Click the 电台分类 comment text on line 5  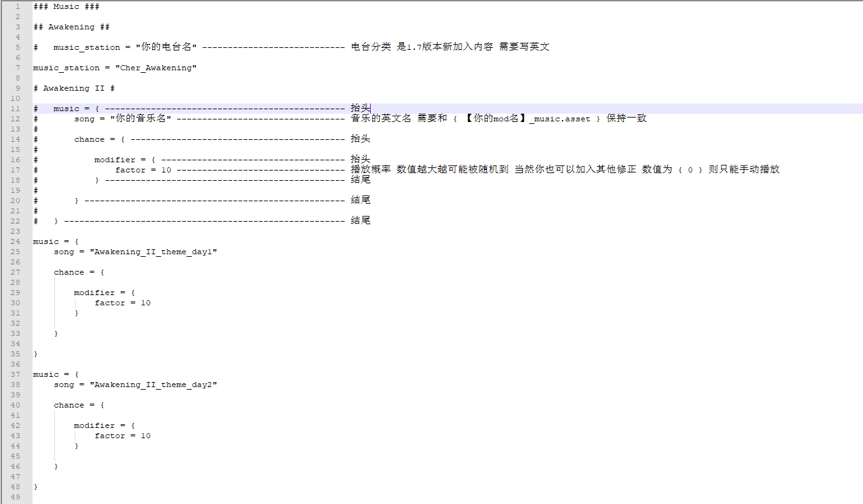[x=371, y=47]
